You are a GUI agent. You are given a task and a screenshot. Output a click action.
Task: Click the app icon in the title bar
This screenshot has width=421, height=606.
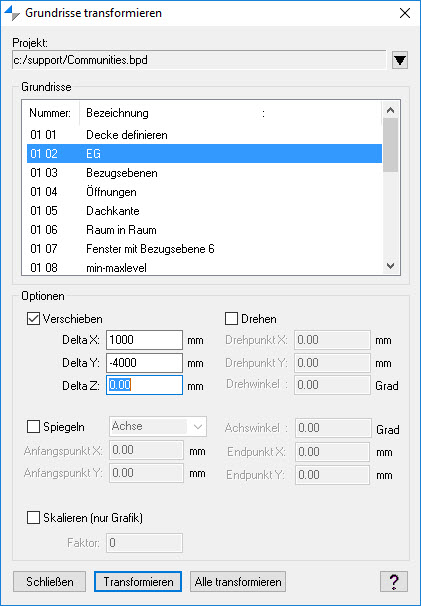coord(12,13)
